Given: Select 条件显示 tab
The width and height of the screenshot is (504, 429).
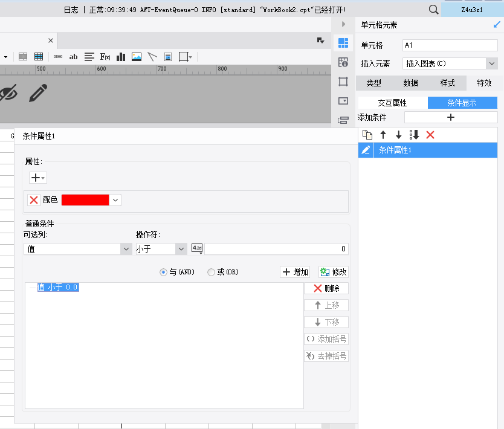Looking at the screenshot, I should point(462,103).
